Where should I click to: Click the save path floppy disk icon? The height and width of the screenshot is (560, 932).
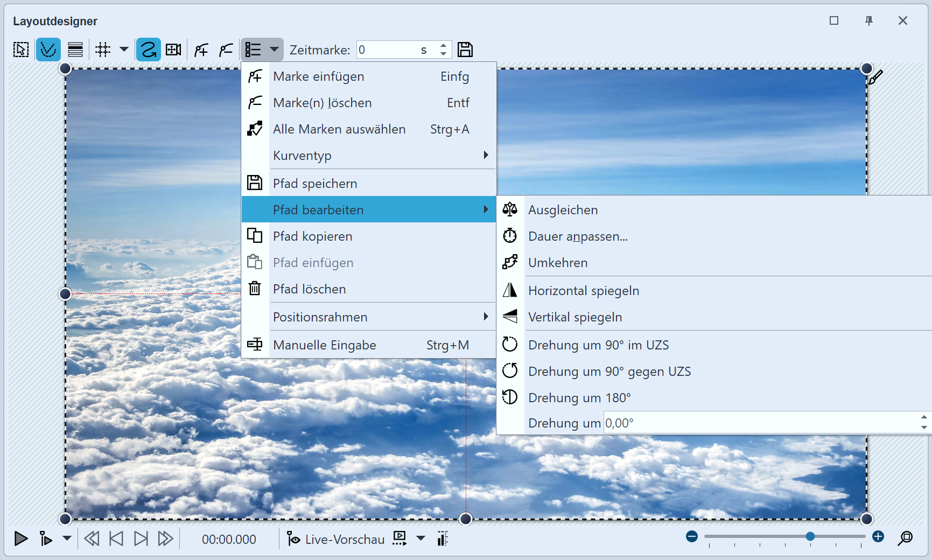pyautogui.click(x=465, y=50)
